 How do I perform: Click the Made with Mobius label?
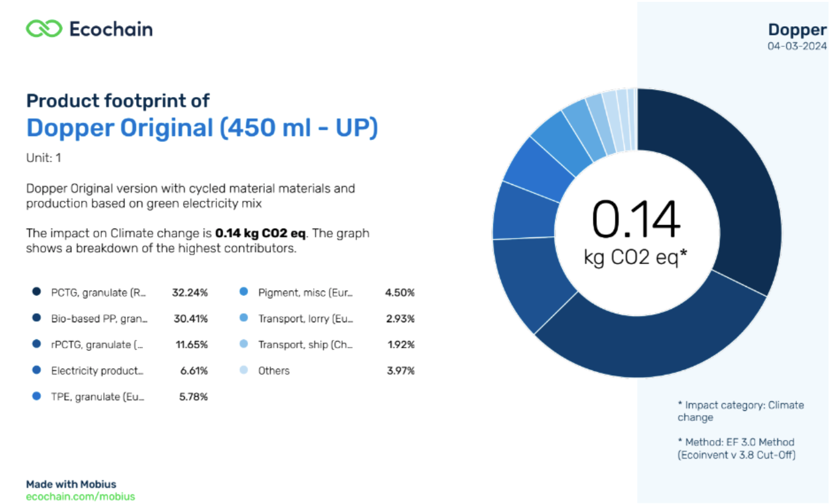coord(70,483)
